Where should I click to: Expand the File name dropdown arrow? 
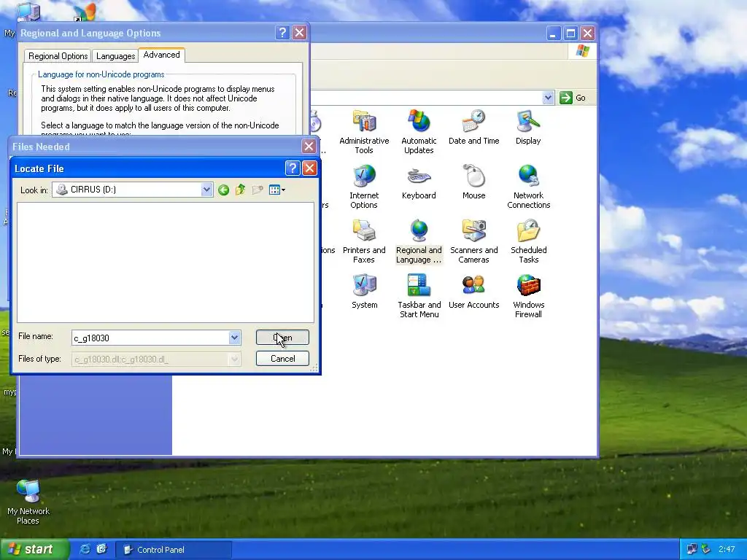pyautogui.click(x=234, y=338)
